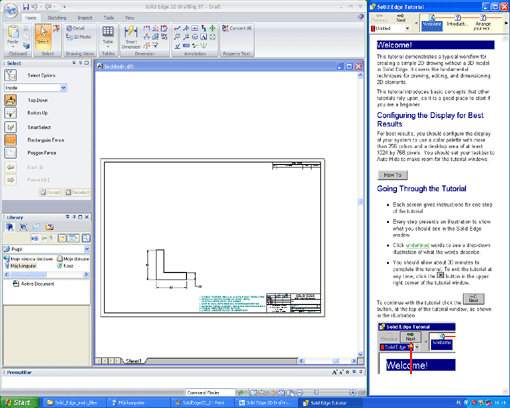The height and width of the screenshot is (408, 510).
Task: Switch to the Sketching ribbon tab
Action: click(57, 18)
